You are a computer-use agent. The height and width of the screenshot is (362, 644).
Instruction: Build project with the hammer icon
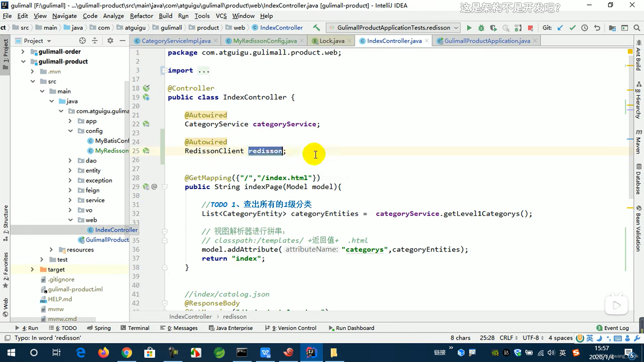(316, 28)
